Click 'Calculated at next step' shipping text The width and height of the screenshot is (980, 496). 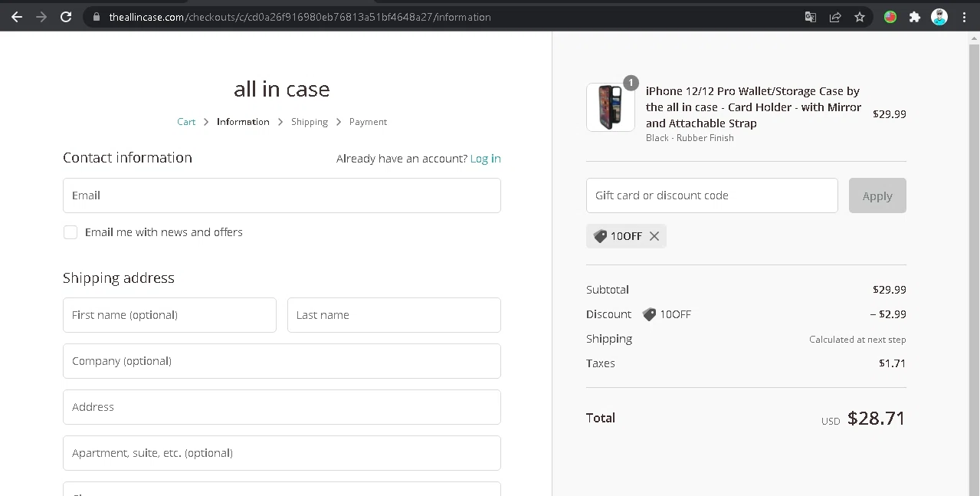pos(857,340)
